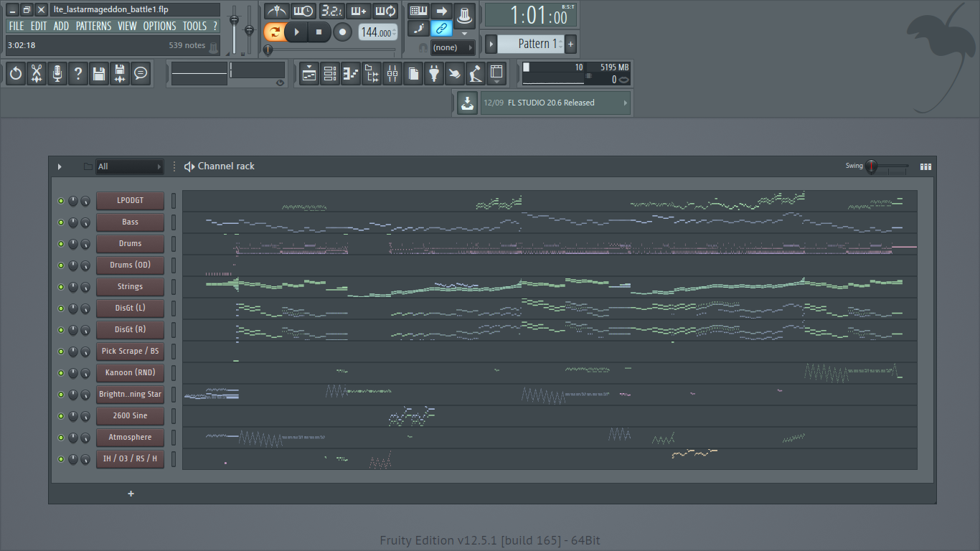Open the '(none)' snap selector dropdown

452,47
